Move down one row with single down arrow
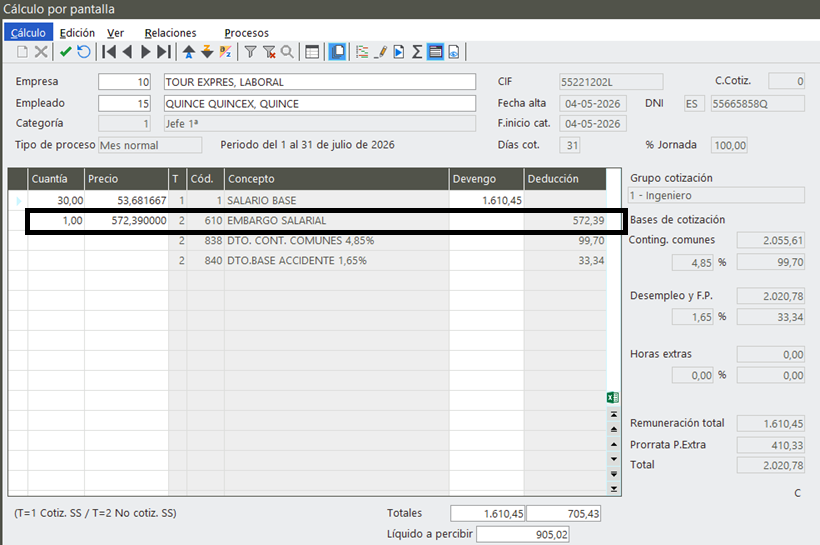The image size is (820, 545). (614, 459)
